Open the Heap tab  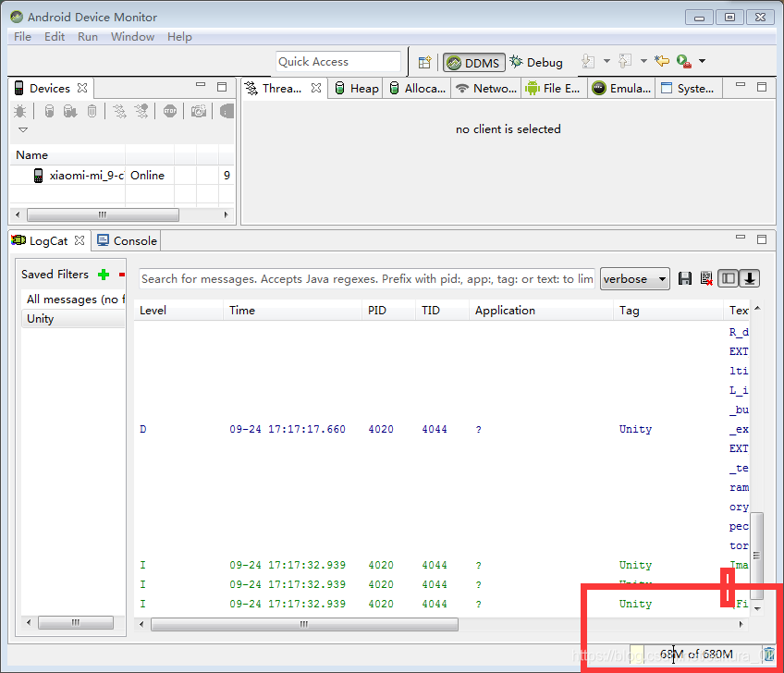357,89
